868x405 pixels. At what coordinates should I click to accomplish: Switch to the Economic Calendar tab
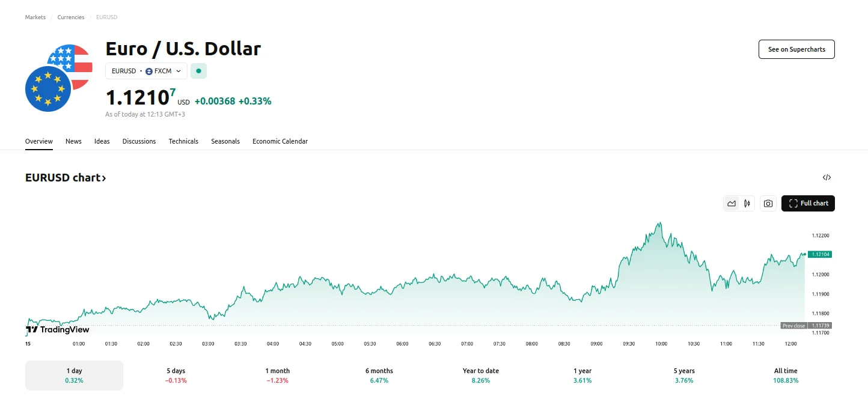click(x=280, y=141)
